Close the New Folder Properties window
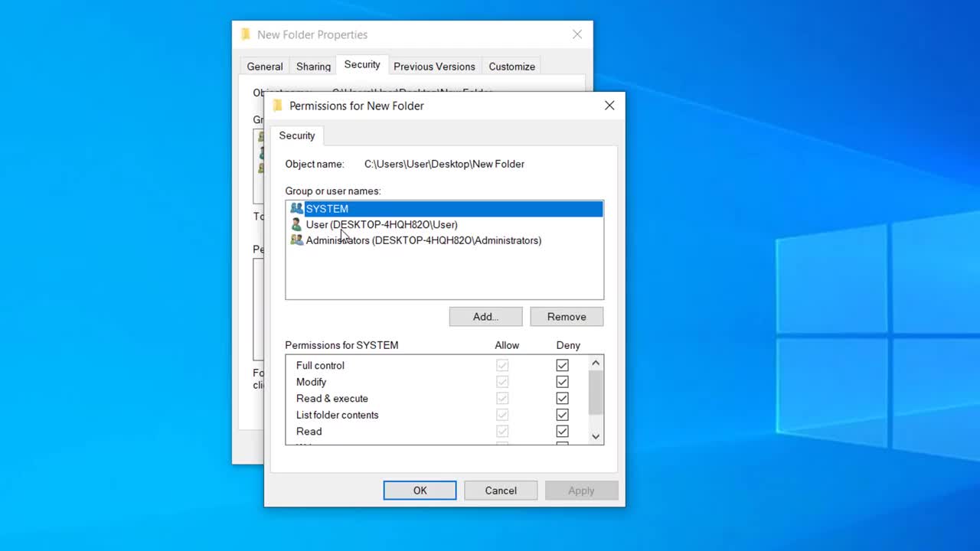The width and height of the screenshot is (980, 551). pyautogui.click(x=577, y=34)
